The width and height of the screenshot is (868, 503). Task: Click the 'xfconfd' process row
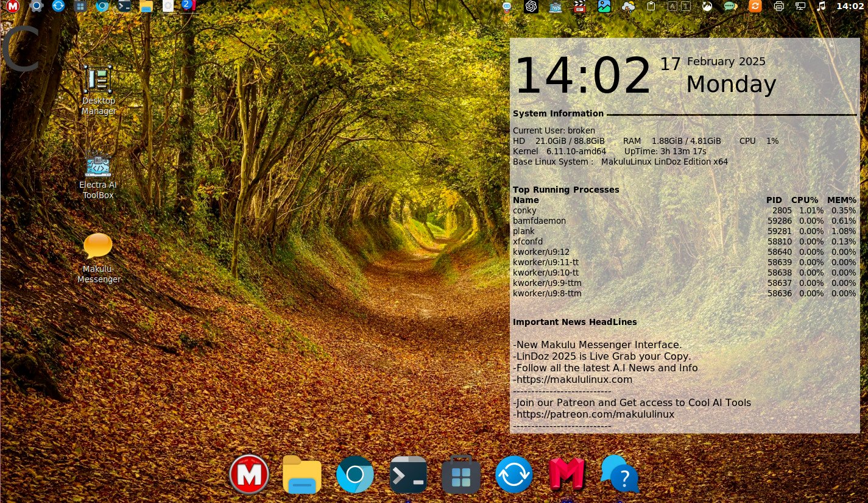tap(684, 241)
